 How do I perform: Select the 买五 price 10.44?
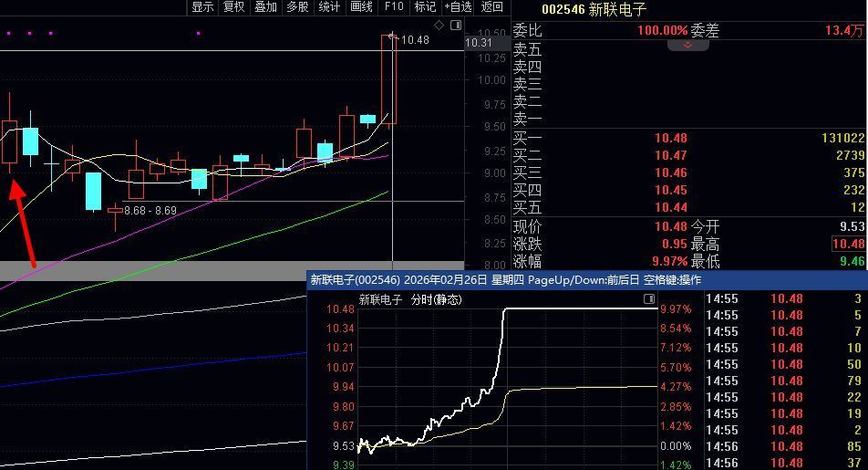pyautogui.click(x=671, y=207)
